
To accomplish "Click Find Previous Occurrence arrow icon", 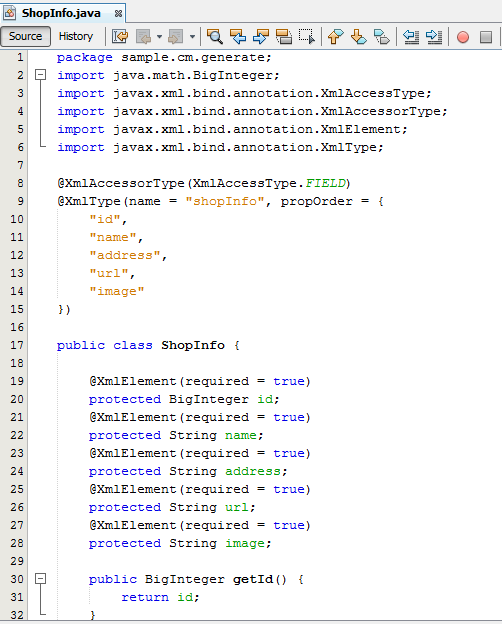I will click(238, 37).
